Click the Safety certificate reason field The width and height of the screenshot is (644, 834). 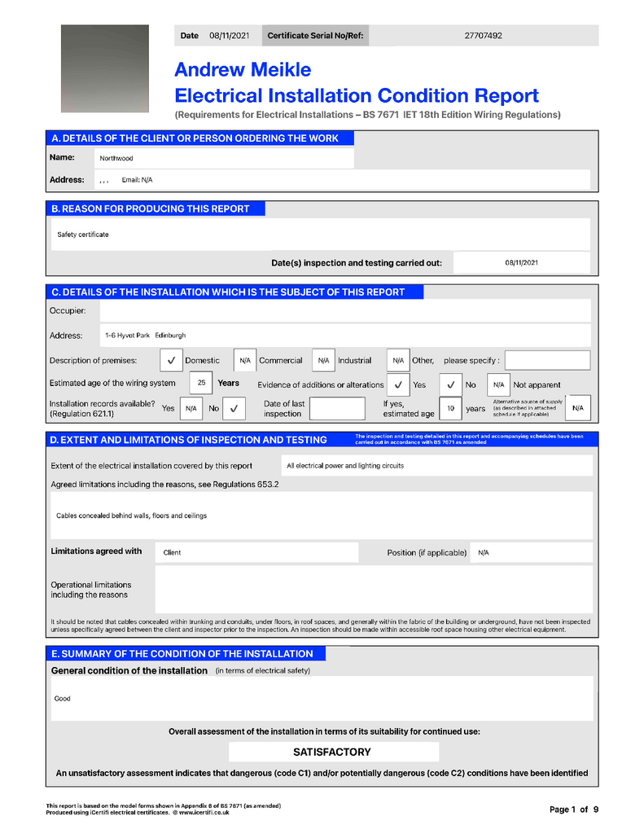coord(321,234)
